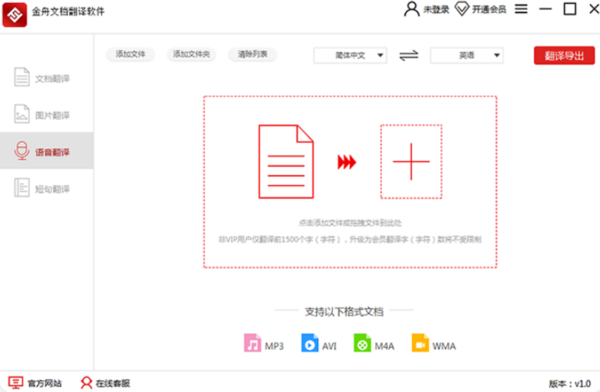Image resolution: width=600 pixels, height=392 pixels.
Task: Click the red 翻译导出 button
Action: (x=564, y=56)
